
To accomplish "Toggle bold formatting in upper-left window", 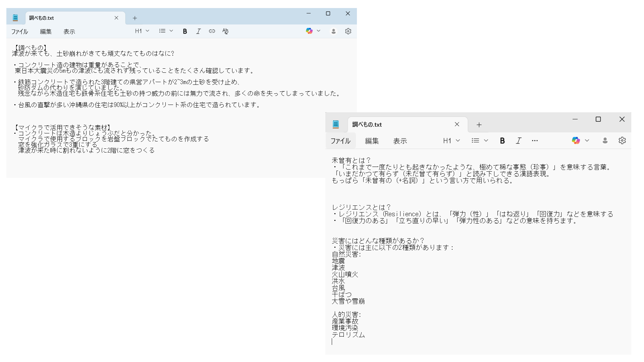I will [185, 31].
